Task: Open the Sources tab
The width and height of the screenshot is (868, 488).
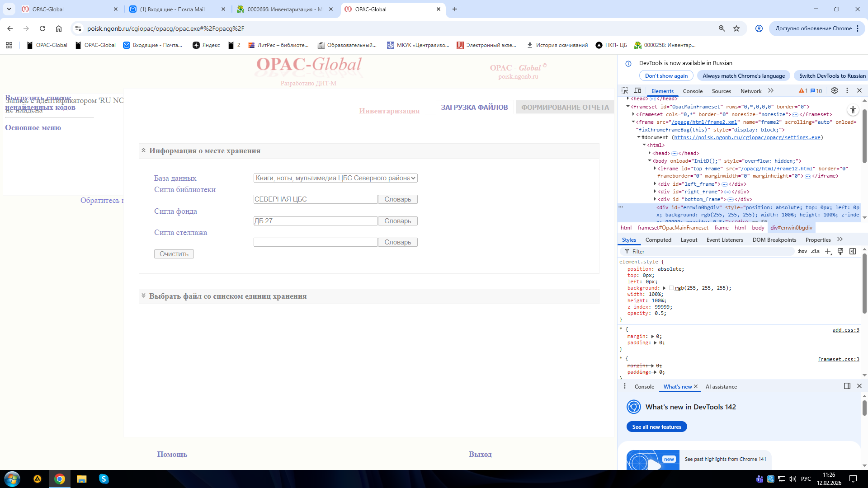Action: [x=721, y=91]
